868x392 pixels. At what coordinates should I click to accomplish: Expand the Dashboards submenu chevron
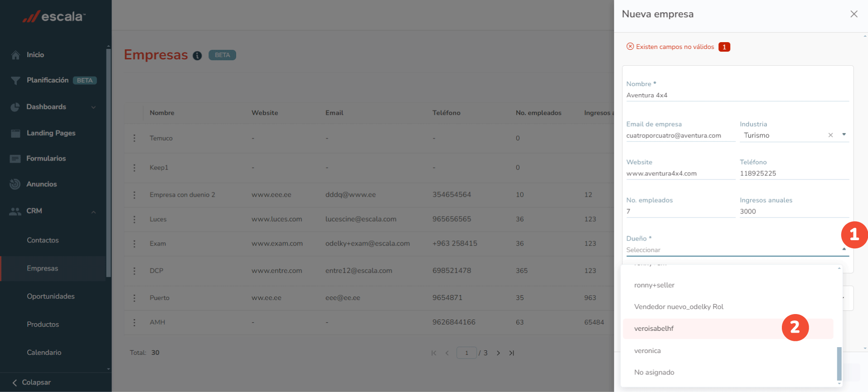(93, 107)
